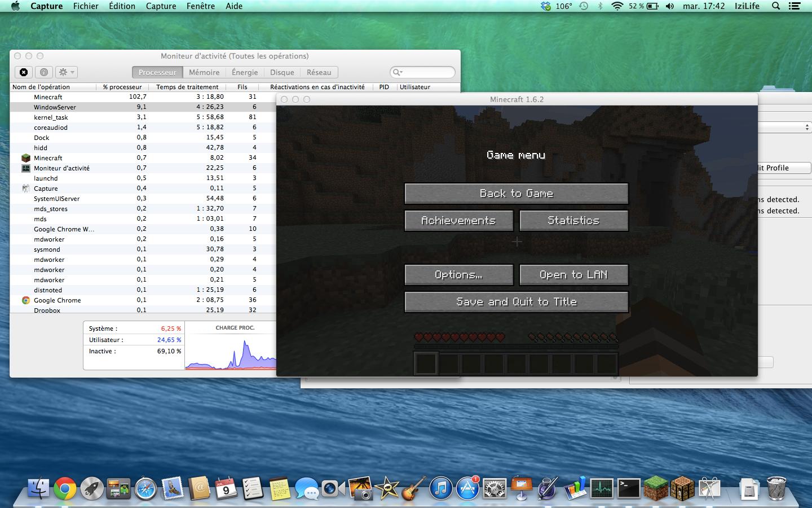Click the quit process (X) toolbar button
This screenshot has height=508, width=812.
(x=24, y=72)
